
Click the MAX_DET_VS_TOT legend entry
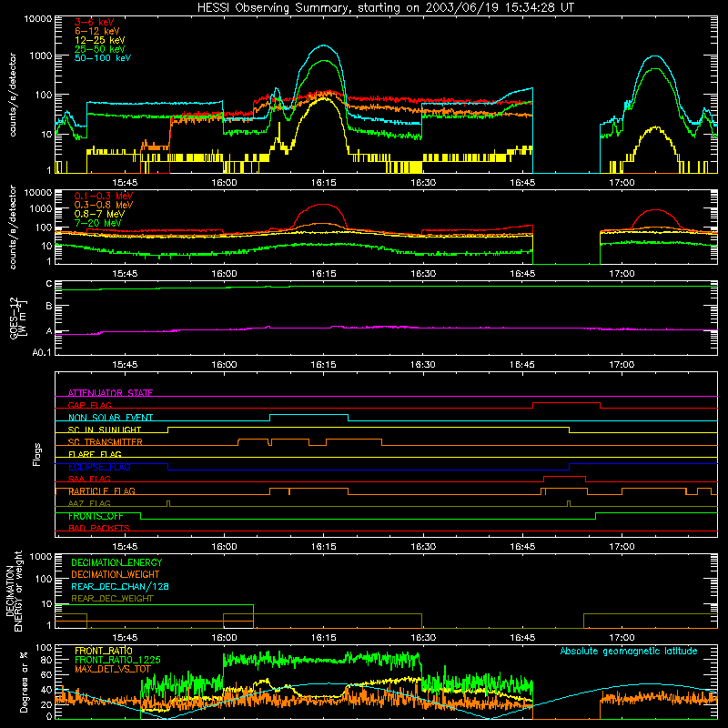tap(113, 669)
